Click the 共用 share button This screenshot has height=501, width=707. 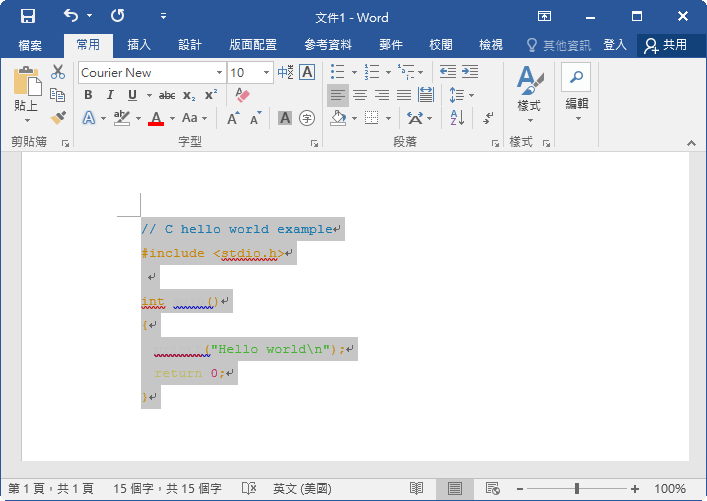667,45
